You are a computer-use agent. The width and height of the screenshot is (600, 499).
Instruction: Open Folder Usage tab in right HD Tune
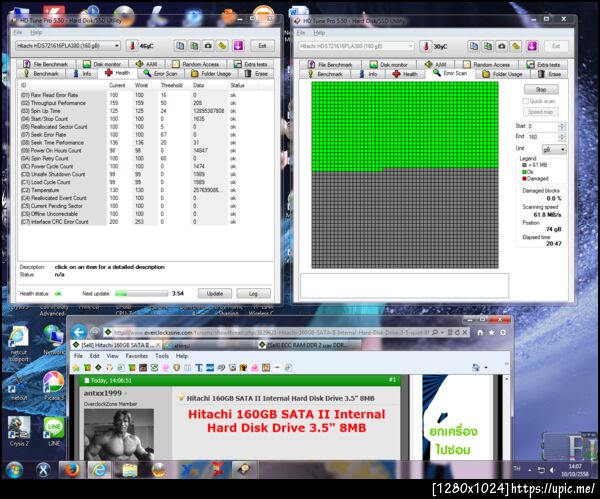pos(502,74)
